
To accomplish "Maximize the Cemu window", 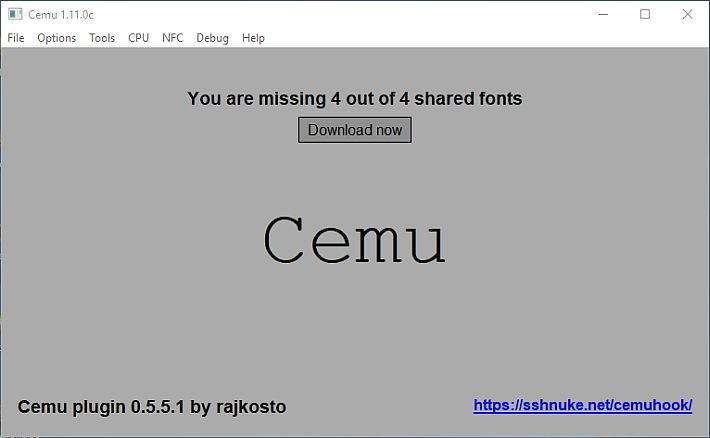I will (x=645, y=14).
